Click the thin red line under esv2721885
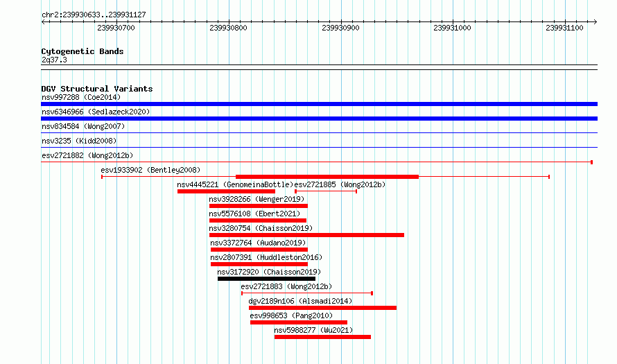 click(x=326, y=191)
